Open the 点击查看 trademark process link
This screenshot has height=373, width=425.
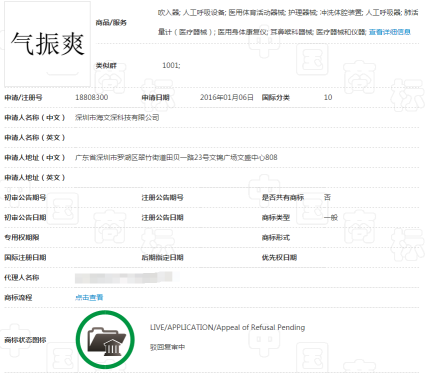tap(89, 297)
